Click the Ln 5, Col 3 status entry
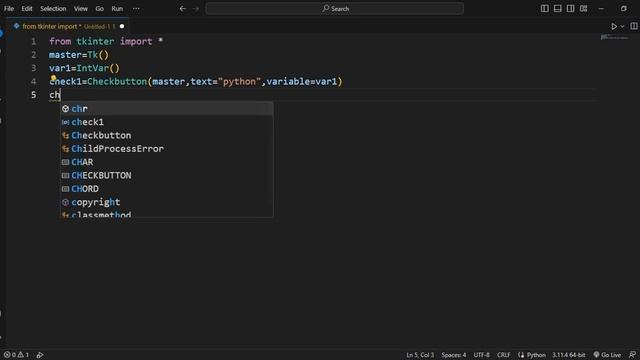 420,355
